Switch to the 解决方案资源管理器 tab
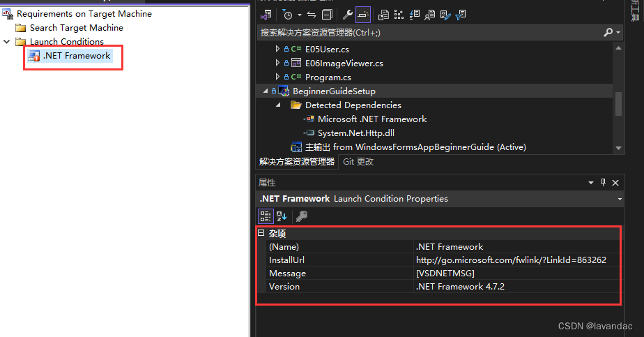Image resolution: width=644 pixels, height=337 pixels. click(297, 161)
